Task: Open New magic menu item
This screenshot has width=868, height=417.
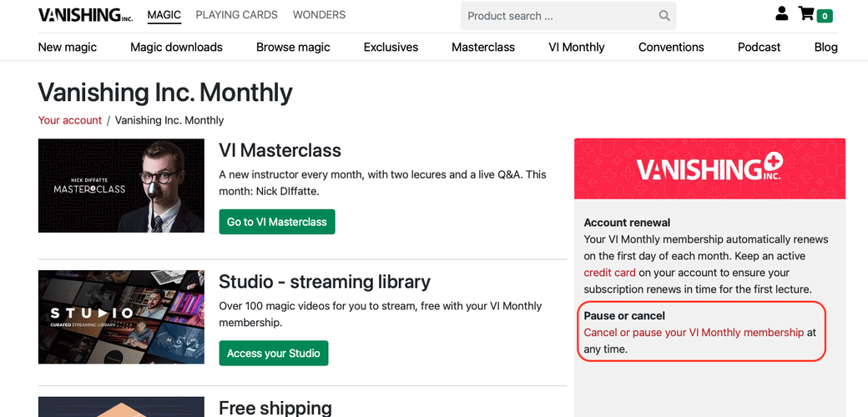Action: pos(68,47)
